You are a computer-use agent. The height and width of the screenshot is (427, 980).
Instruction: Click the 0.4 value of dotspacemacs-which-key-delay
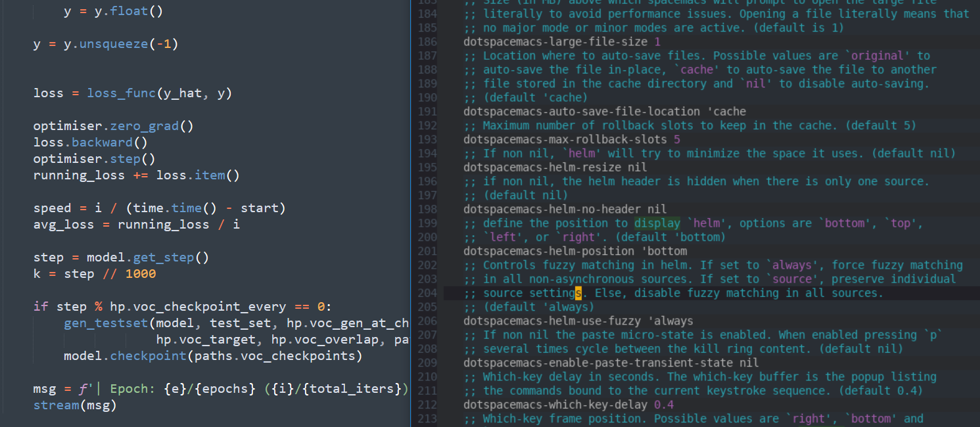click(663, 404)
